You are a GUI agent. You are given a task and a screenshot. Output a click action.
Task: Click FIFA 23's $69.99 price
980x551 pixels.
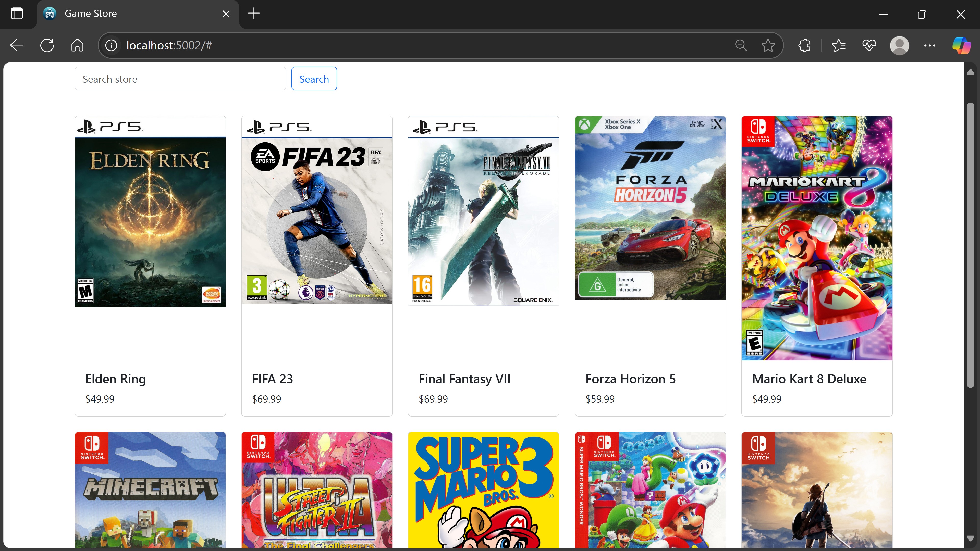(x=266, y=399)
